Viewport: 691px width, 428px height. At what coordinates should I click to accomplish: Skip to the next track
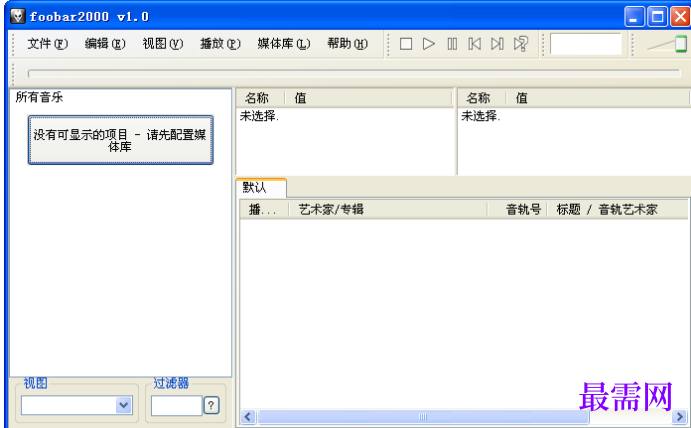[498, 44]
